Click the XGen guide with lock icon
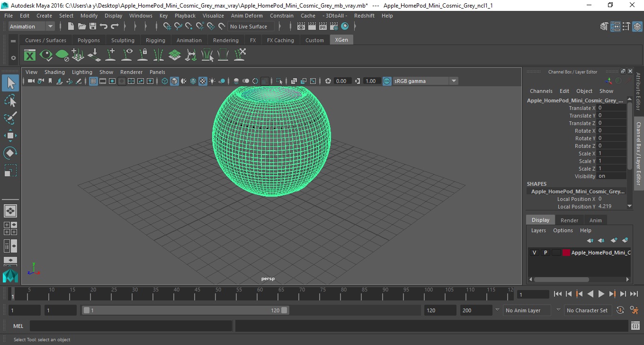The height and width of the screenshot is (345, 644). pyautogui.click(x=143, y=55)
